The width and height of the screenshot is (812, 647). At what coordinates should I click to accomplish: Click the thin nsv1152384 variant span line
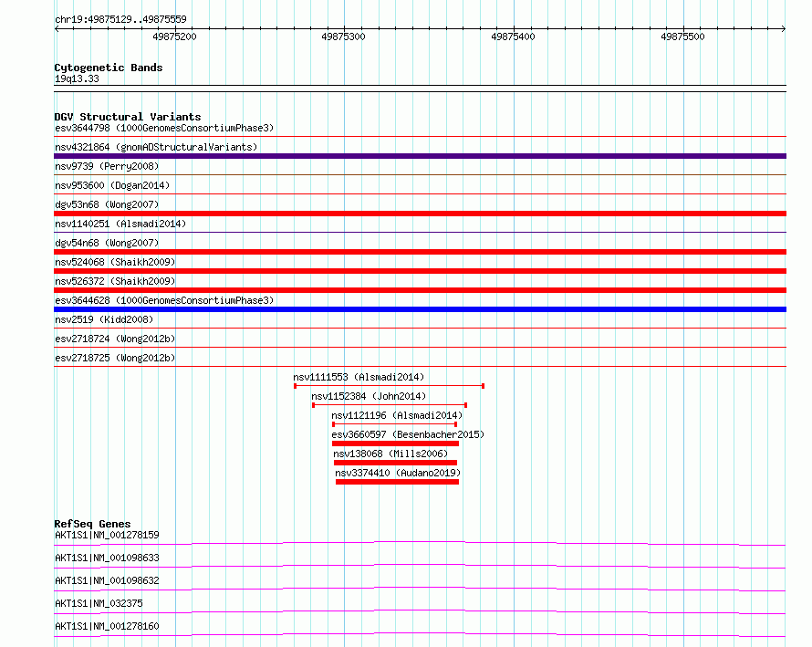point(390,405)
